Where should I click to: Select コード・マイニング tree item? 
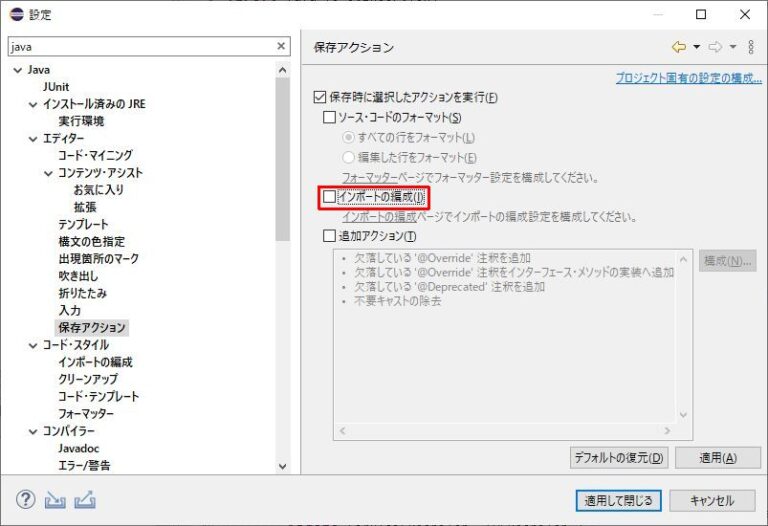coord(95,155)
